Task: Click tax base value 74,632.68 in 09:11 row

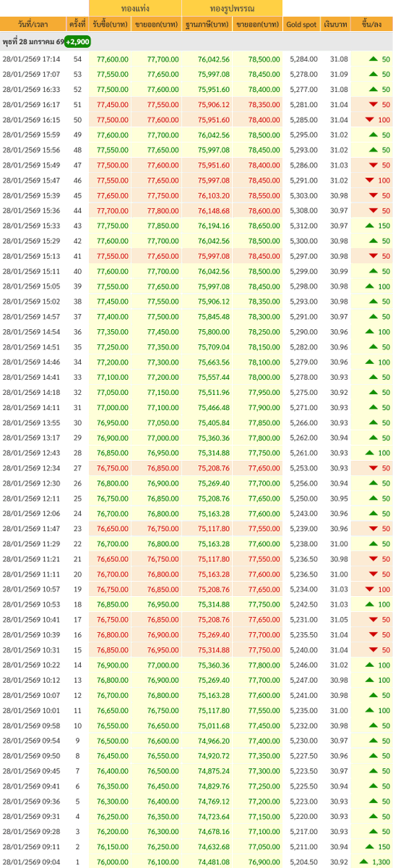Action: coord(214,846)
